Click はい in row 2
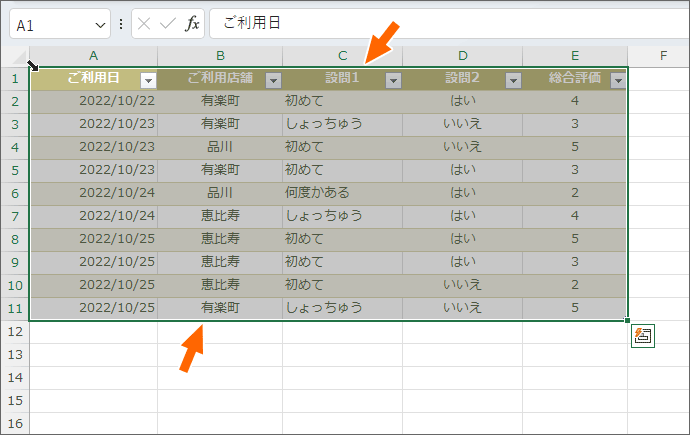Image resolution: width=690 pixels, height=435 pixels. [462, 101]
